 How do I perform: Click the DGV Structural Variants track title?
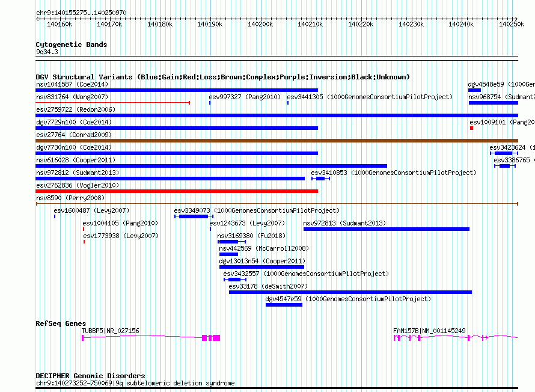click(223, 77)
